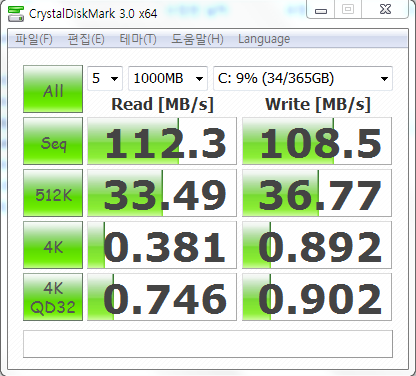Expand the C: drive selection dropdown

[x=303, y=79]
